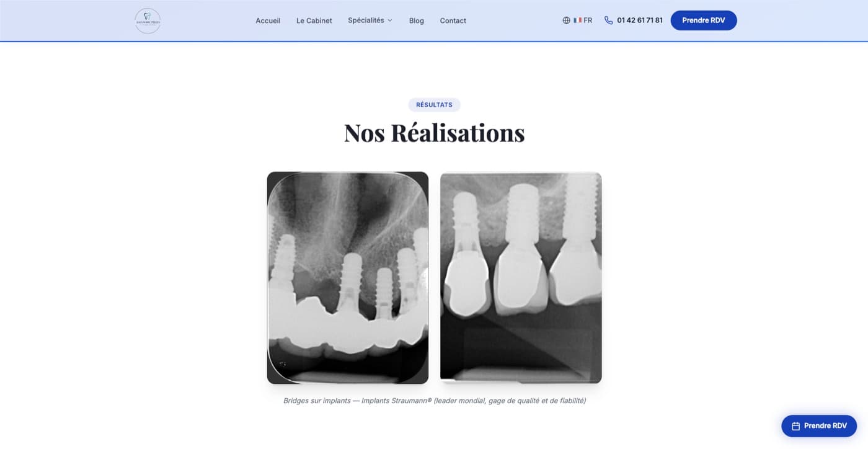Click the globe language icon
Image resolution: width=868 pixels, height=449 pixels.
(x=566, y=20)
